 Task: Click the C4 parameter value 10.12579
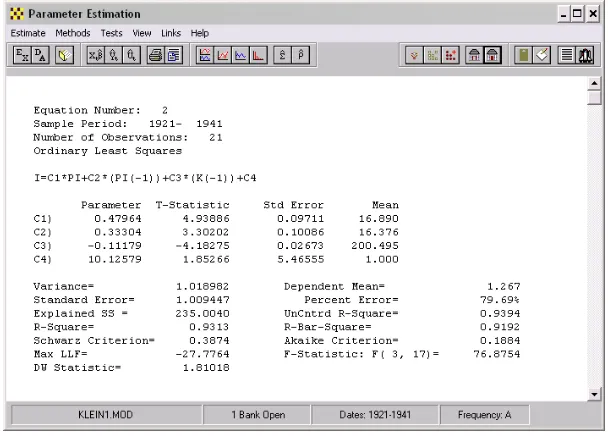pyautogui.click(x=115, y=260)
